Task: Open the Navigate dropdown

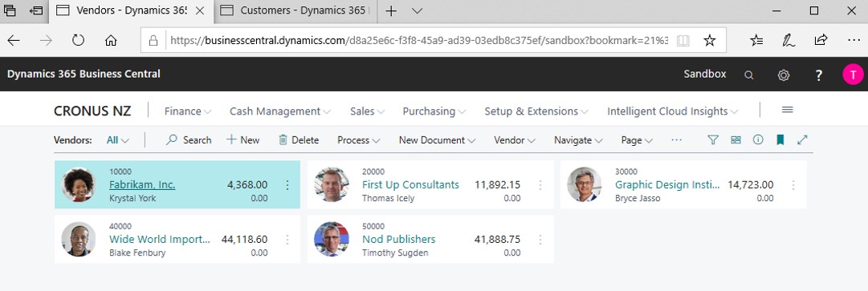Action: coord(578,140)
